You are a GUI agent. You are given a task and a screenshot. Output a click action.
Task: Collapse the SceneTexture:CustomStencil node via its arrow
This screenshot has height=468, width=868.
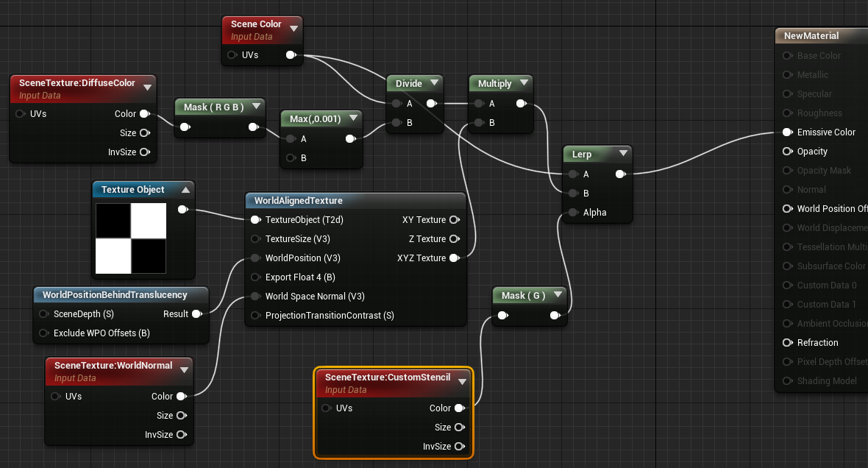[462, 380]
